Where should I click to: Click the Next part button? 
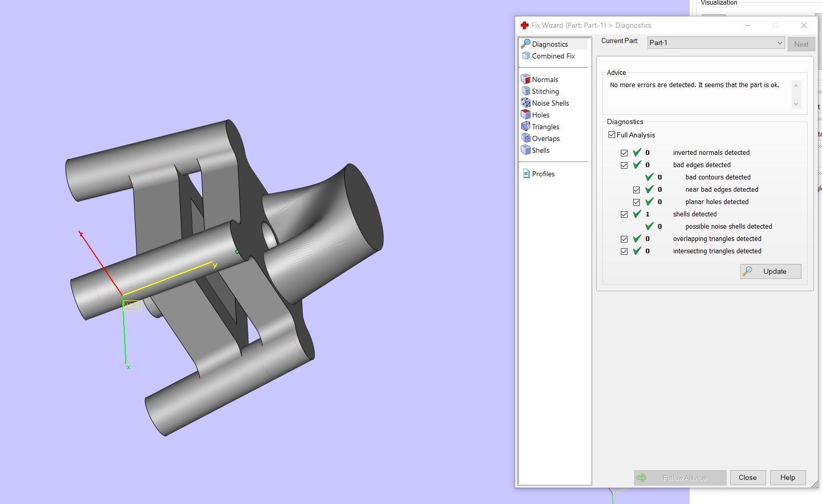801,44
